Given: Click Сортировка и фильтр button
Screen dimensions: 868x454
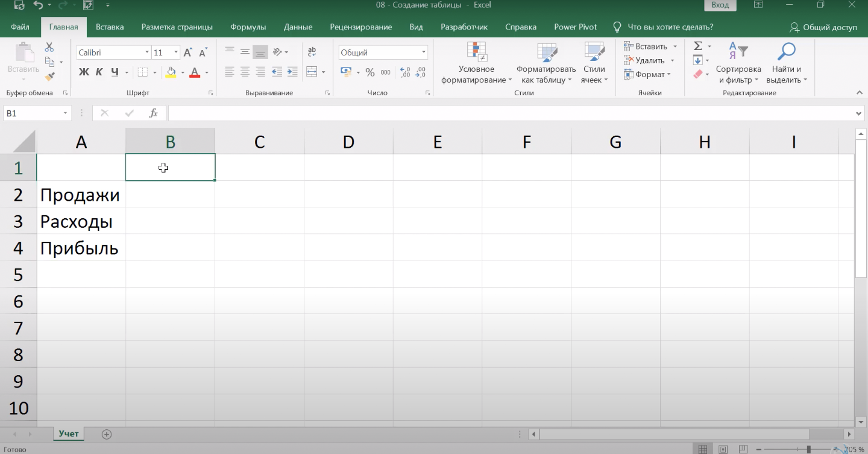Looking at the screenshot, I should 738,64.
